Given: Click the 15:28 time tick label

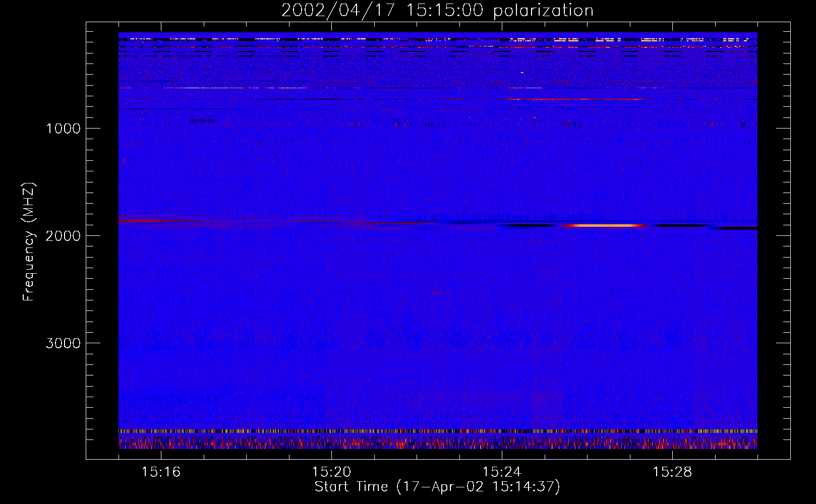Looking at the screenshot, I should click(672, 472).
